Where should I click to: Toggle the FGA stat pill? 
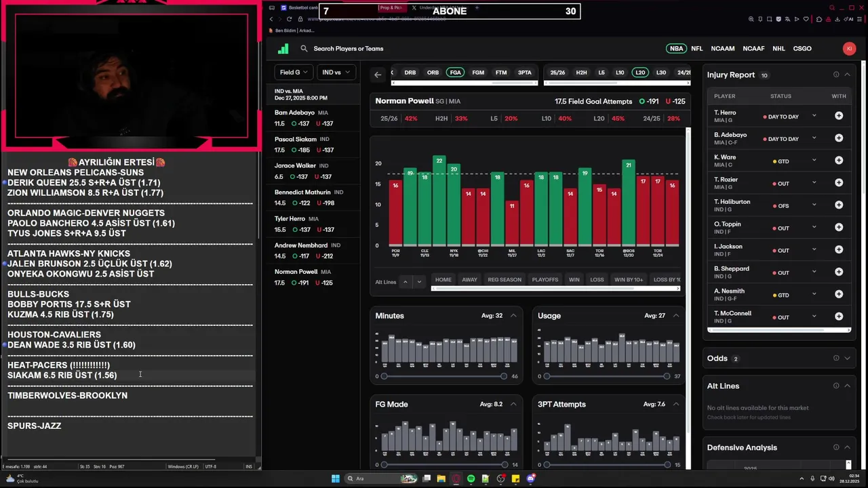pyautogui.click(x=455, y=73)
